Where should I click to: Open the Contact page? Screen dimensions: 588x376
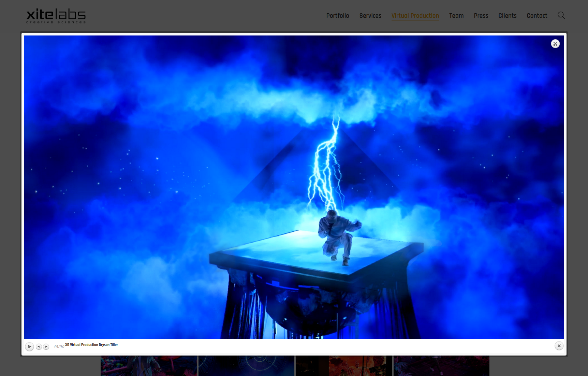click(537, 16)
